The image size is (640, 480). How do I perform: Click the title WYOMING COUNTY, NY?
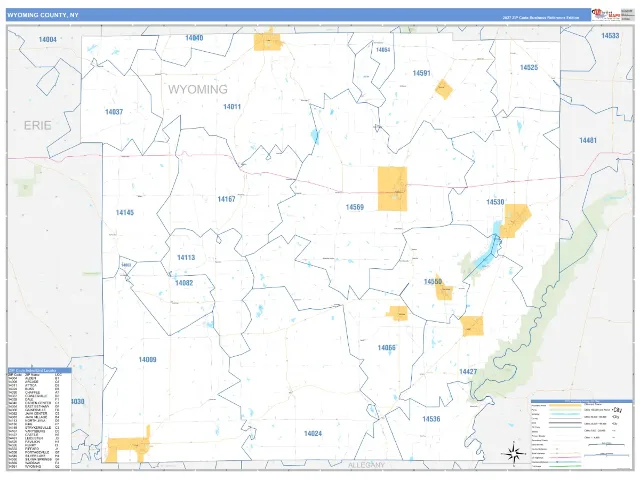[x=43, y=15]
